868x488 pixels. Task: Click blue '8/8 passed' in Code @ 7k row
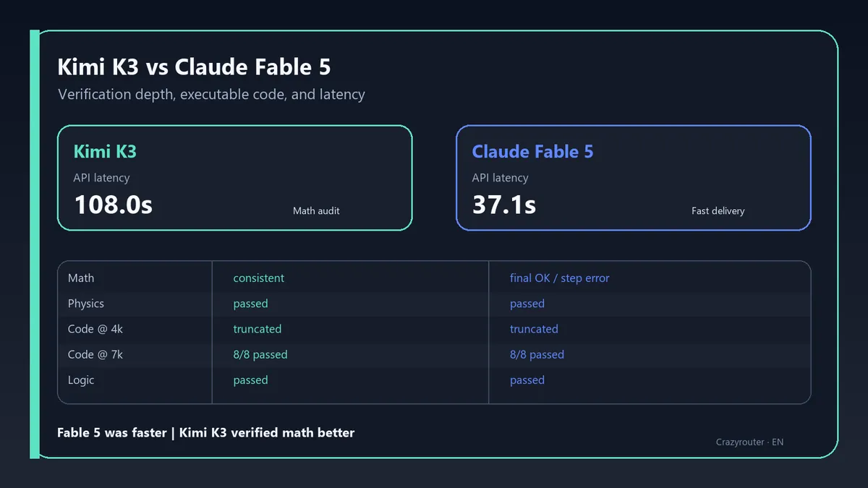tap(537, 354)
